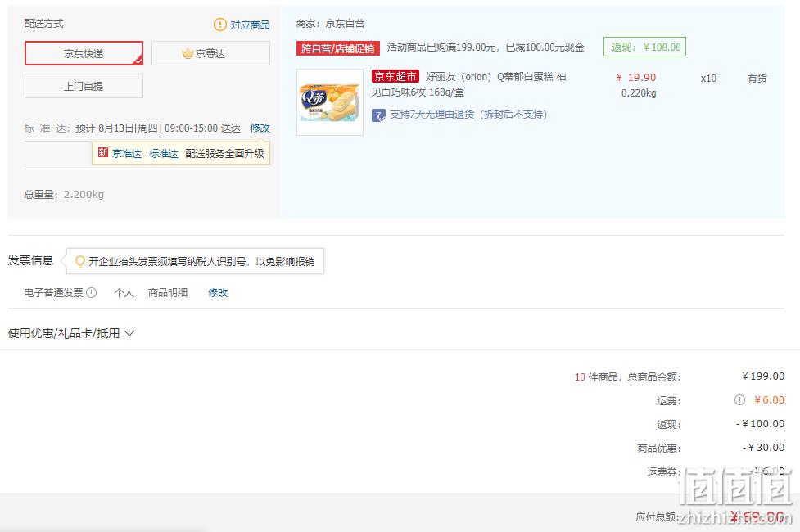Click the shipping fee ¥6.00

pyautogui.click(x=770, y=400)
